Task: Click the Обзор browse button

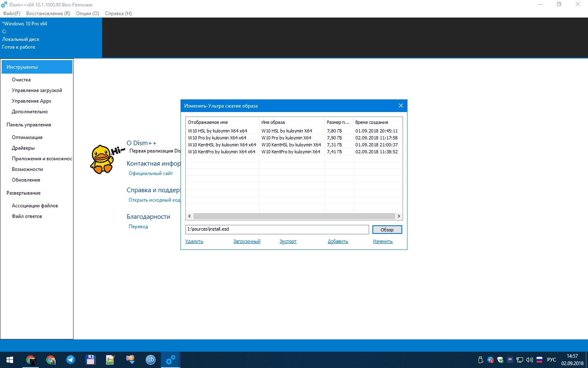Action: (x=387, y=230)
